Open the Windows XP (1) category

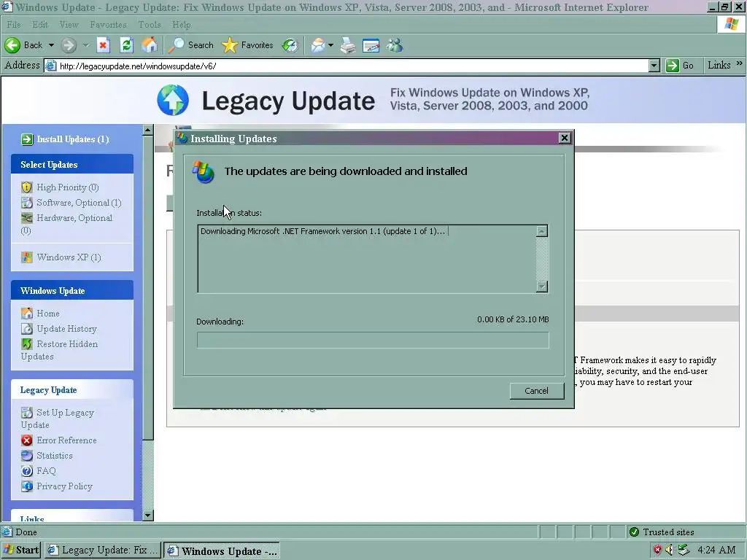tap(69, 257)
